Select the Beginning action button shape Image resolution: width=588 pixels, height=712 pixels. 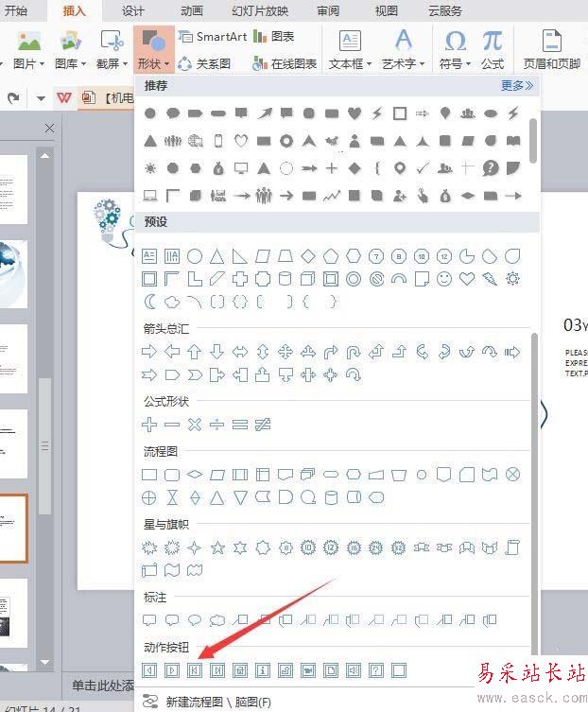click(x=195, y=670)
